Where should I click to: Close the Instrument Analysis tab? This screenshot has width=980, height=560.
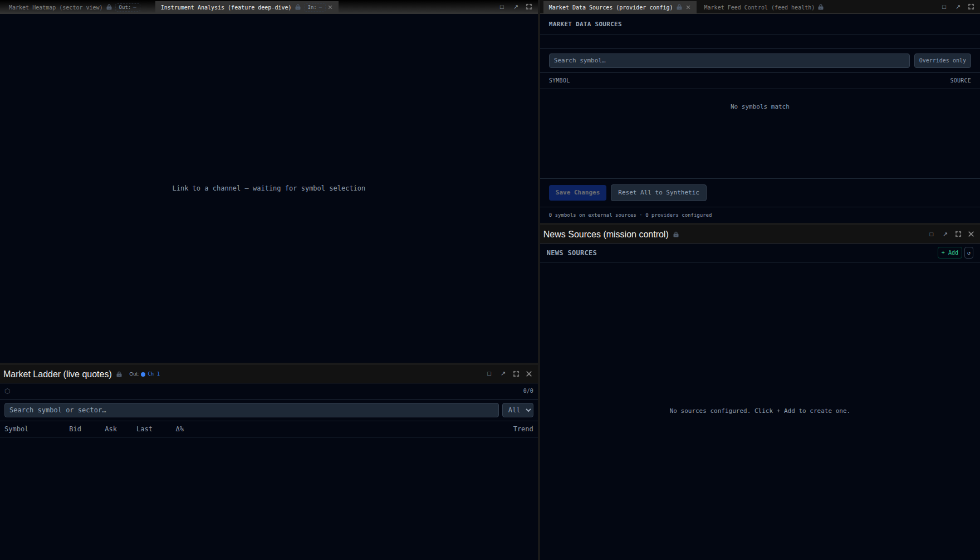[330, 7]
